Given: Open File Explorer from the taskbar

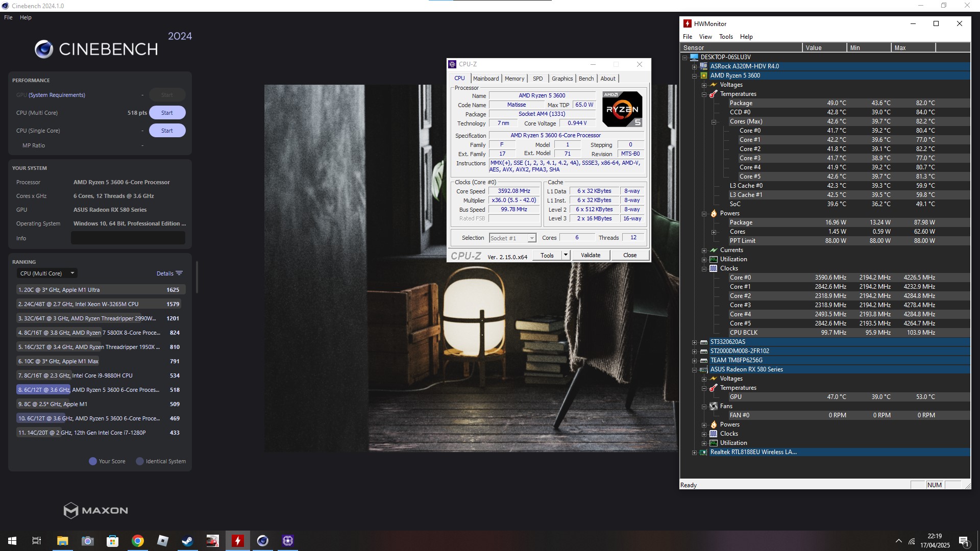Looking at the screenshot, I should click(62, 541).
